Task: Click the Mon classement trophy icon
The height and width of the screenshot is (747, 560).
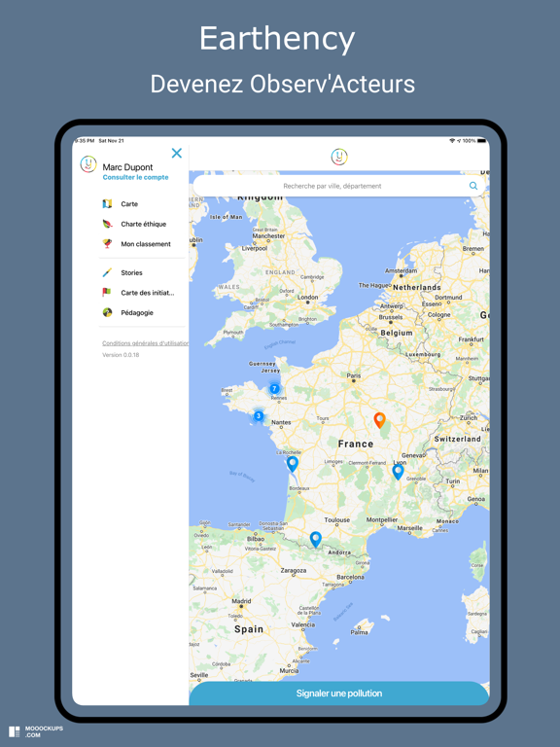Action: pos(107,244)
